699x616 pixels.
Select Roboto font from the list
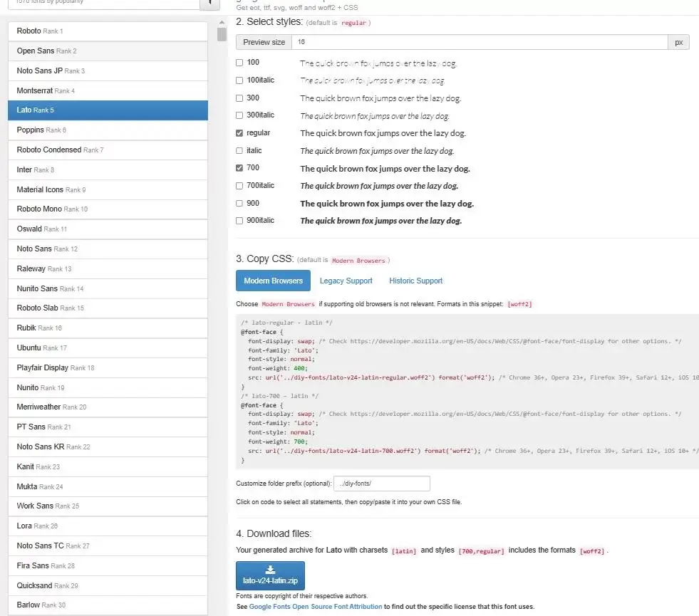pyautogui.click(x=107, y=31)
